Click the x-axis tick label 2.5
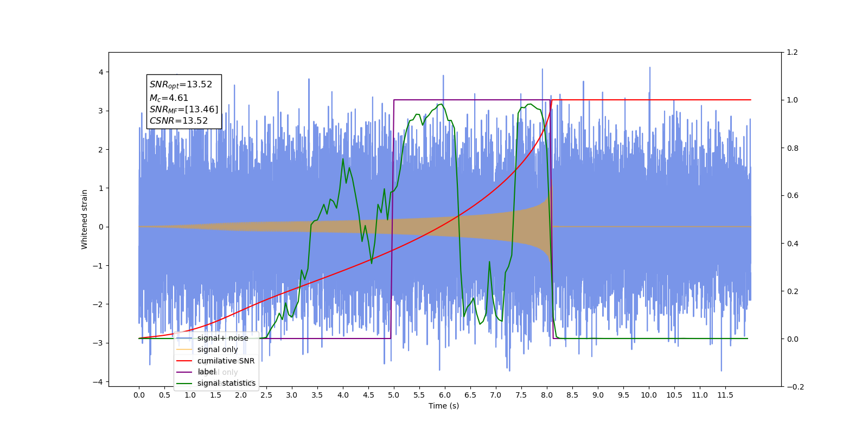 tap(266, 395)
